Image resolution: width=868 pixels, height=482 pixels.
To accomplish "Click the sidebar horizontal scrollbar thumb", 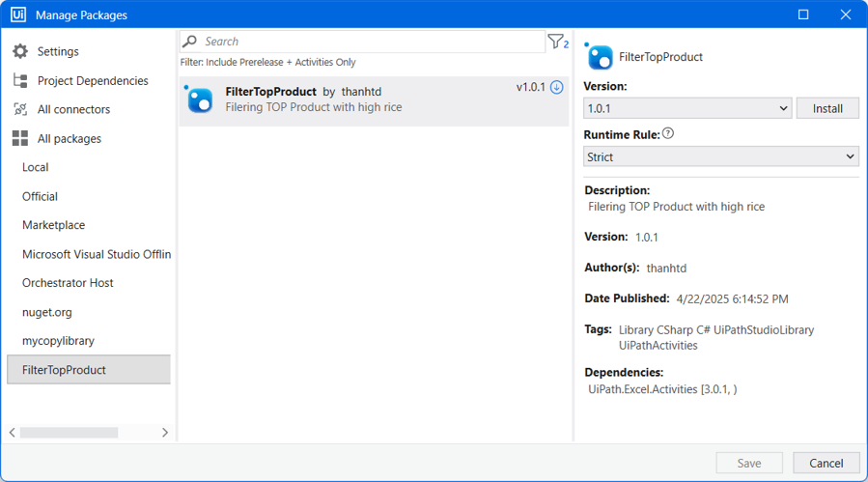I will (69, 433).
